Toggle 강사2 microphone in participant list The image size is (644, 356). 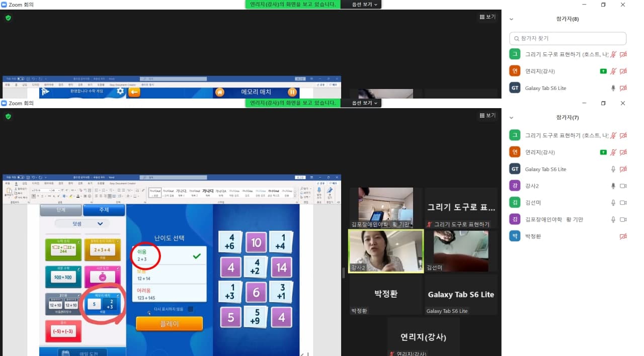tap(613, 186)
